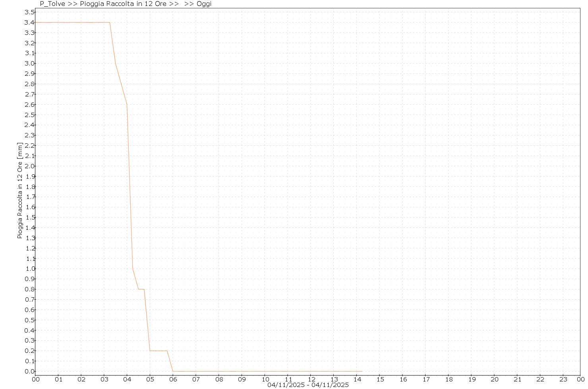Click the 0.0 value on the y-axis
The height and width of the screenshot is (389, 588).
[x=29, y=372]
